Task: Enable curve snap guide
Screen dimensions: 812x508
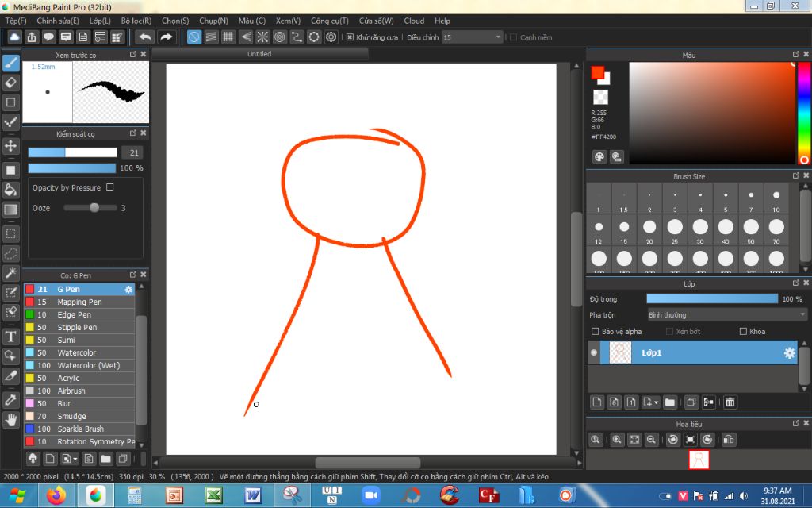Action: click(297, 37)
